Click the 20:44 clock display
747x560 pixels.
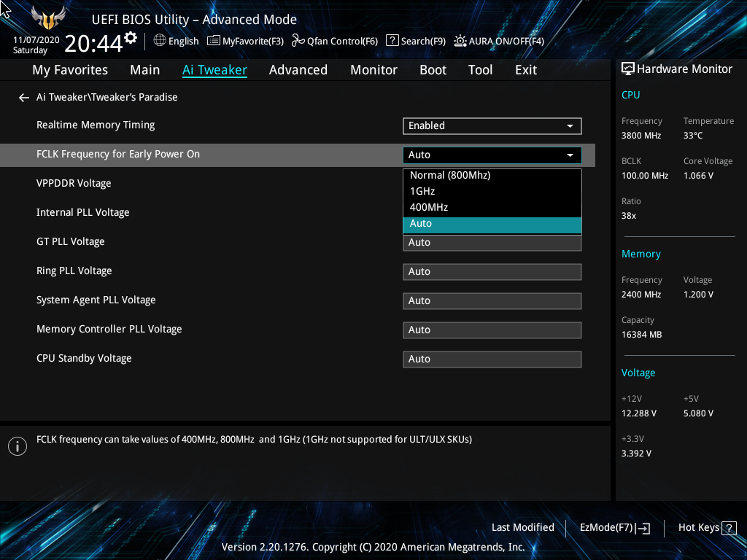coord(94,44)
